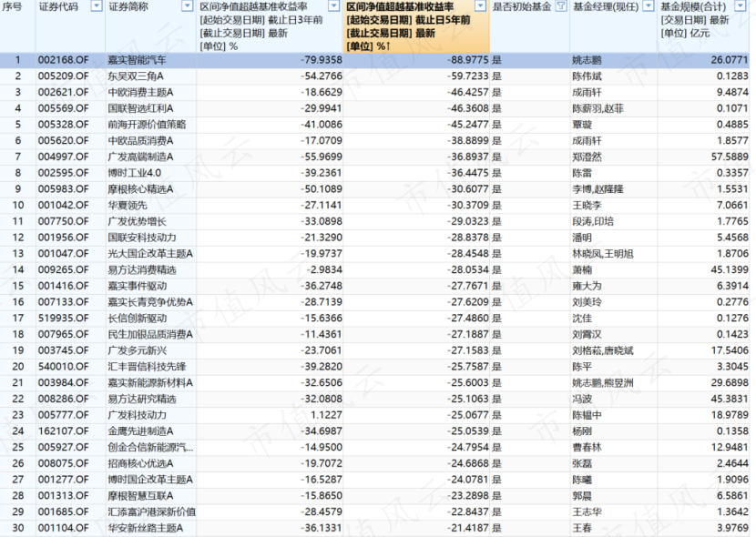Select fund name 中欧消费主题A
The height and width of the screenshot is (537, 756).
click(x=140, y=93)
